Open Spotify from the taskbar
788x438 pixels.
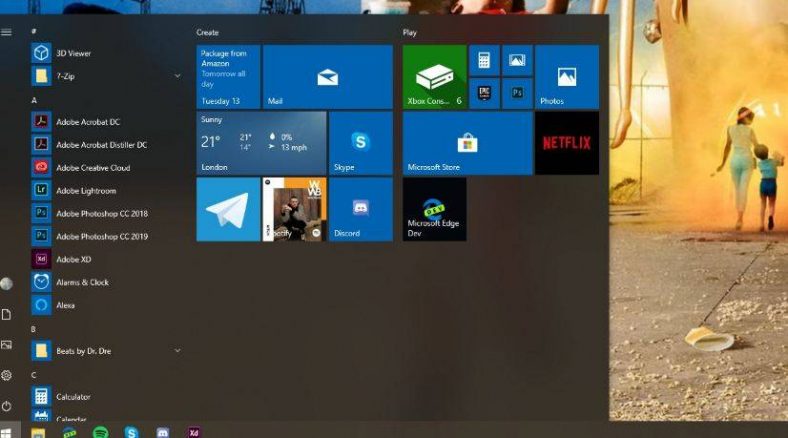(101, 432)
